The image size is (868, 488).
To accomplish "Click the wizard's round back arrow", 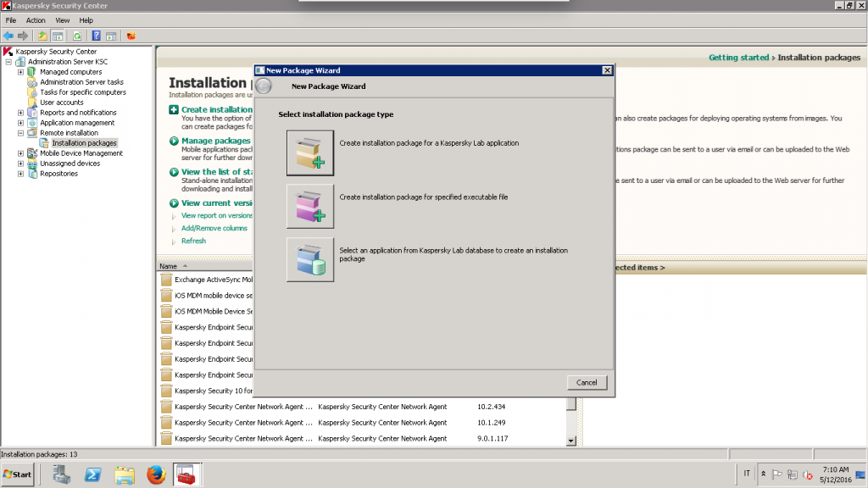I will tap(264, 86).
